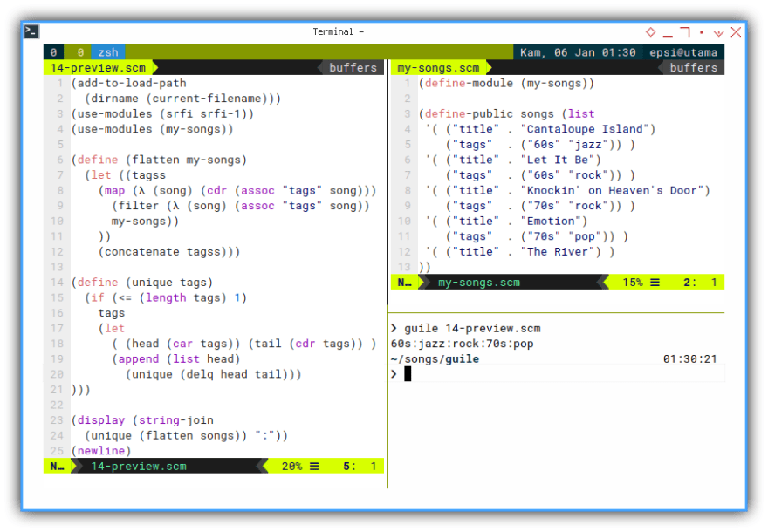
Task: Click '(define (unique tags)' line
Action: (x=142, y=283)
